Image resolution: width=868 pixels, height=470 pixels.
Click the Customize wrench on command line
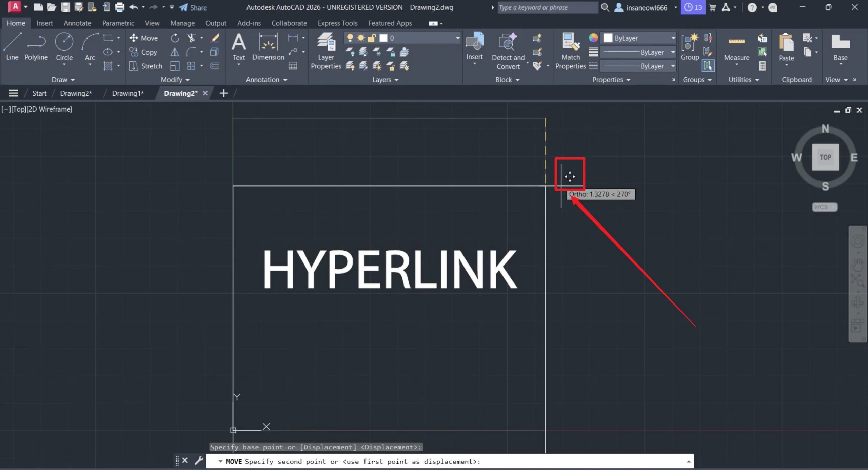coord(198,460)
